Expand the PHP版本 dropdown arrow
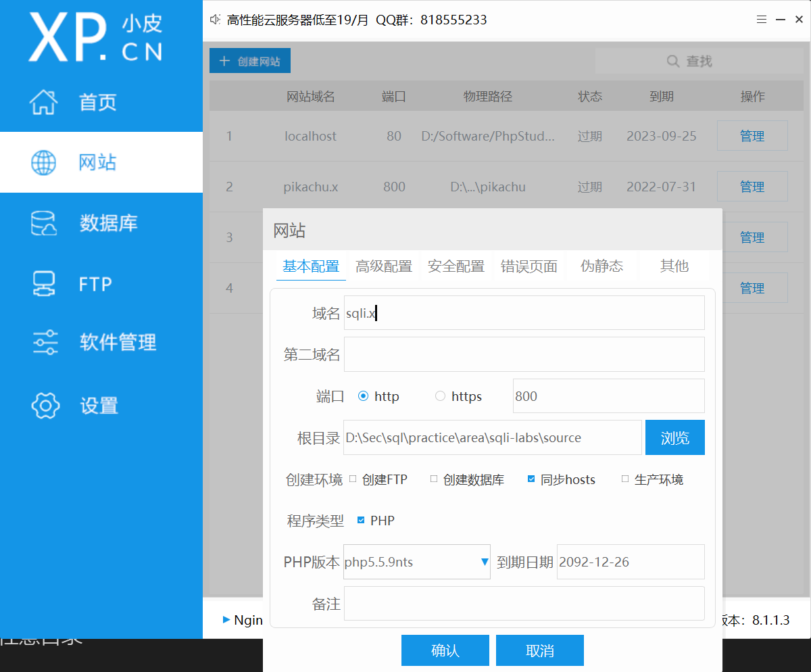 click(485, 562)
